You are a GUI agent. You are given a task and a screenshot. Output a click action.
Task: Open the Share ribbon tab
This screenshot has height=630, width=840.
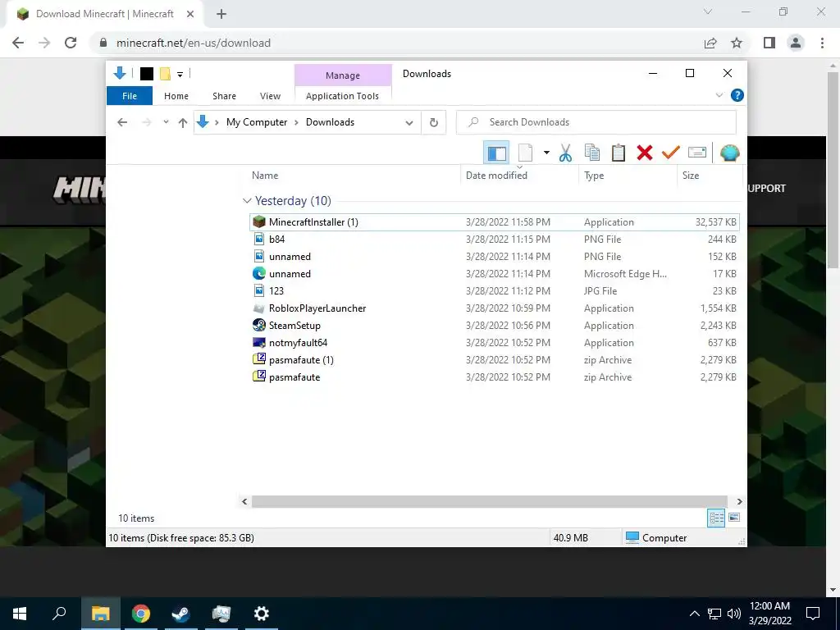pos(224,96)
